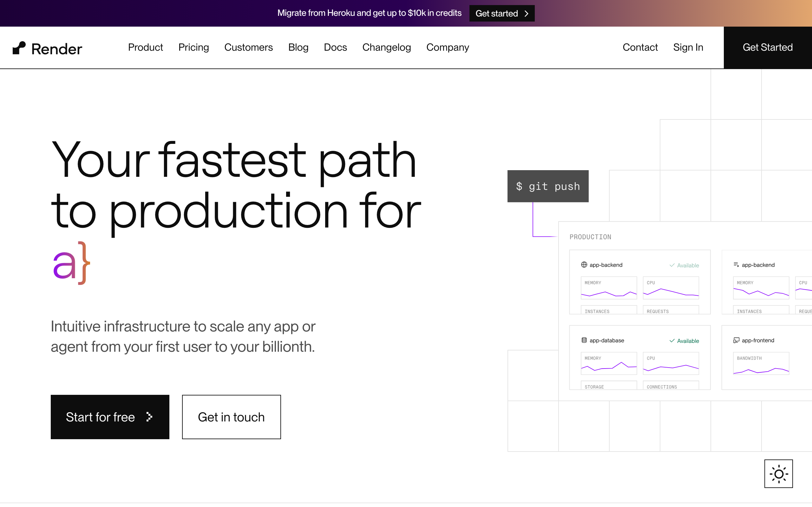
Task: Click the Get in touch button
Action: 231,417
